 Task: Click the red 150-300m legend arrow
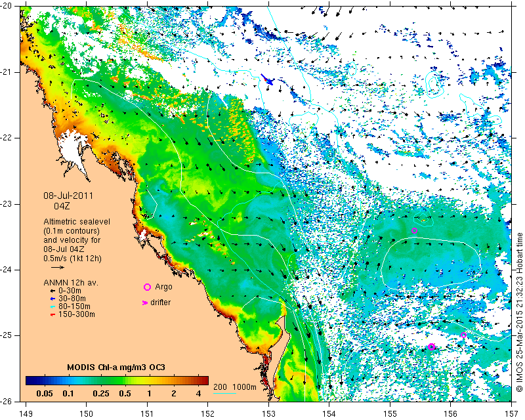pyautogui.click(x=52, y=314)
